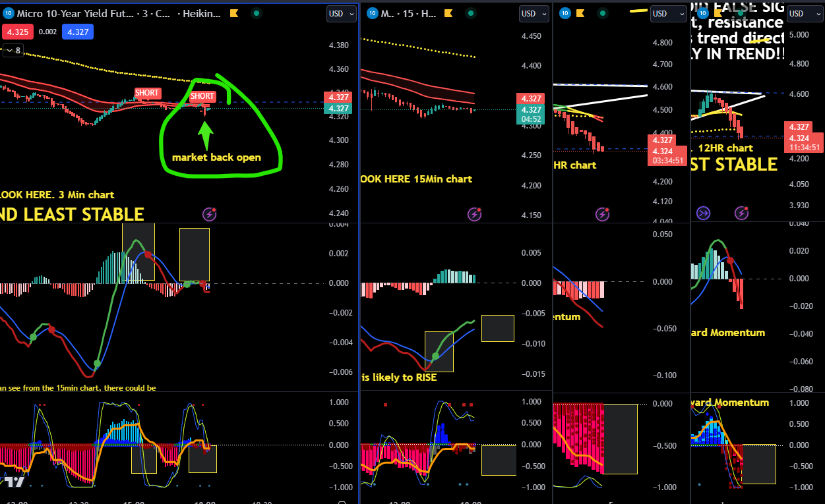The image size is (825, 504).
Task: Click the green market status dot on the 3-minute chart
Action: pos(257,13)
